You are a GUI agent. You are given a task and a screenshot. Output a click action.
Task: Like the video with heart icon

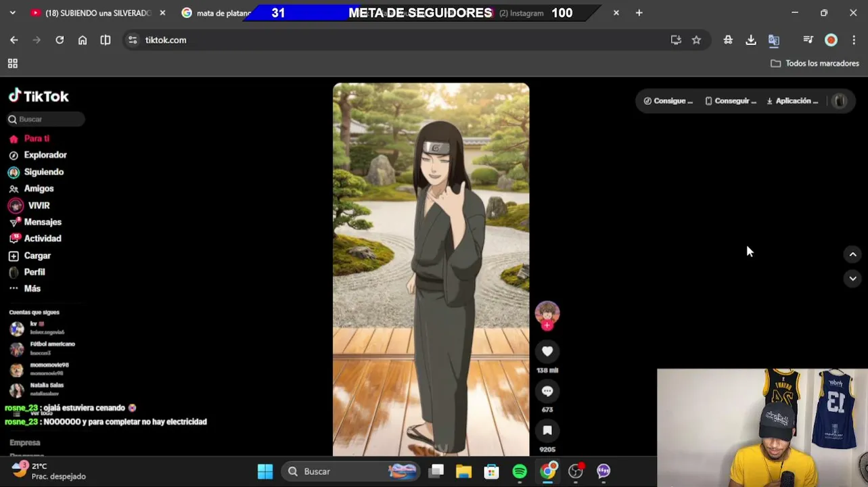click(547, 351)
